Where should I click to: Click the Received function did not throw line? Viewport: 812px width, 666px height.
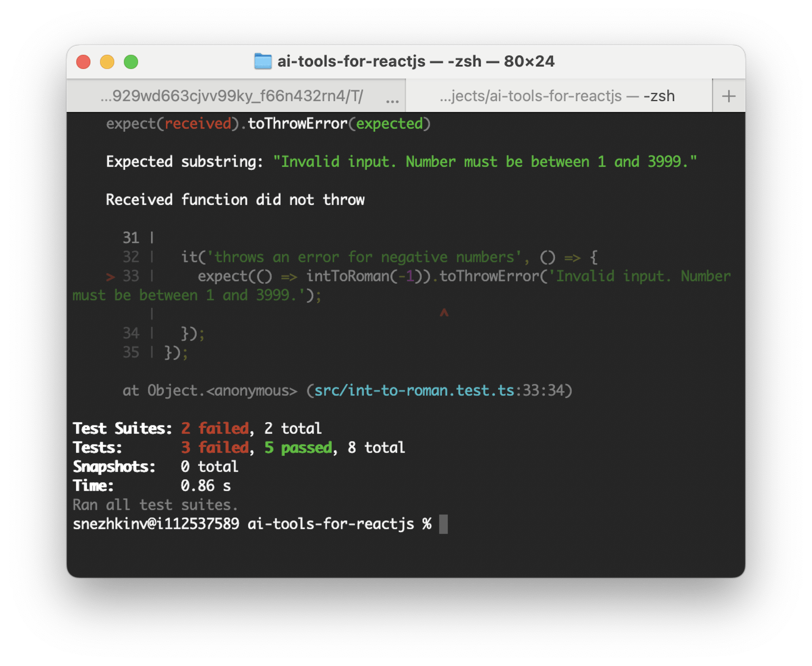pyautogui.click(x=235, y=200)
